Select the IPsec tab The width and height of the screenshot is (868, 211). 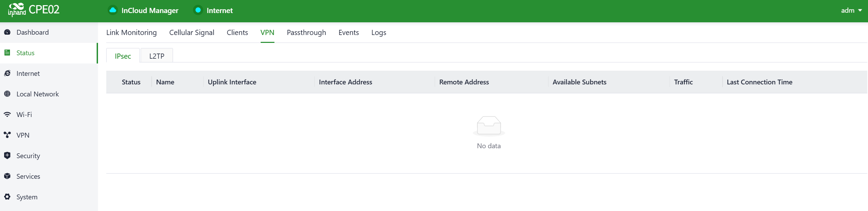click(x=123, y=56)
